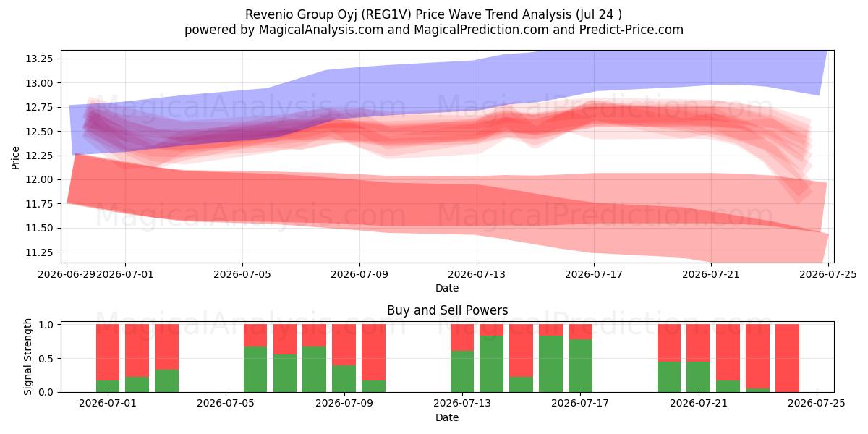Click the 2026-07-25 tick under the price chart

(x=828, y=274)
